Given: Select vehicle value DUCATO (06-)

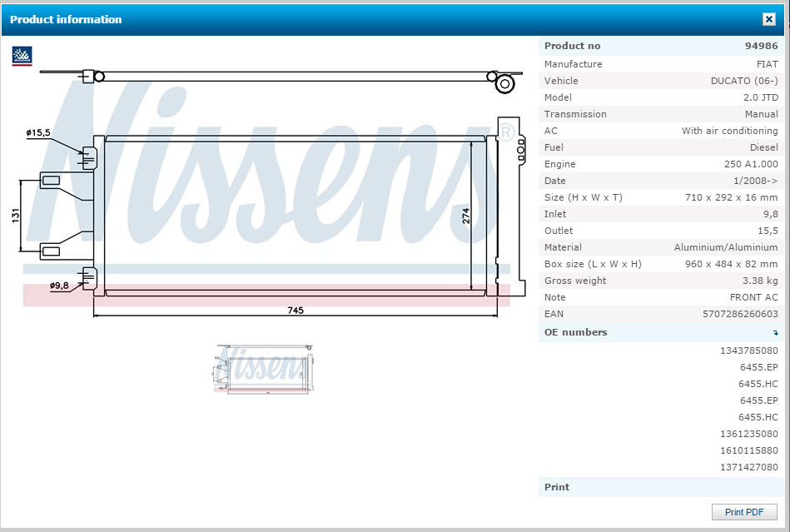Looking at the screenshot, I should pyautogui.click(x=744, y=81).
